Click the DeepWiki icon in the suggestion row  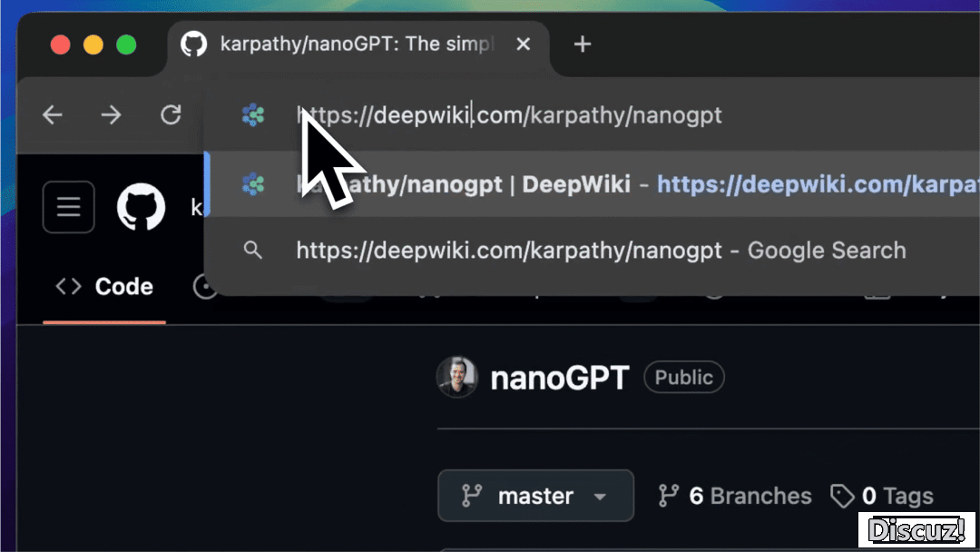click(253, 184)
